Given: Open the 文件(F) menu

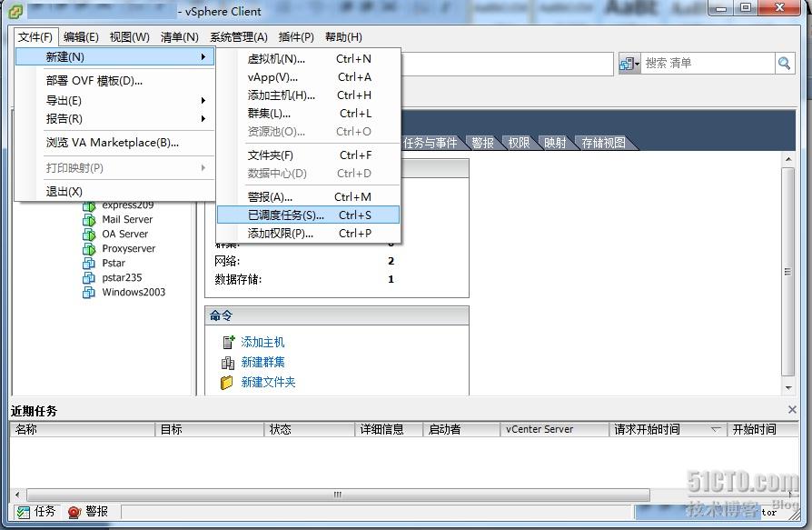Looking at the screenshot, I should click(x=35, y=36).
